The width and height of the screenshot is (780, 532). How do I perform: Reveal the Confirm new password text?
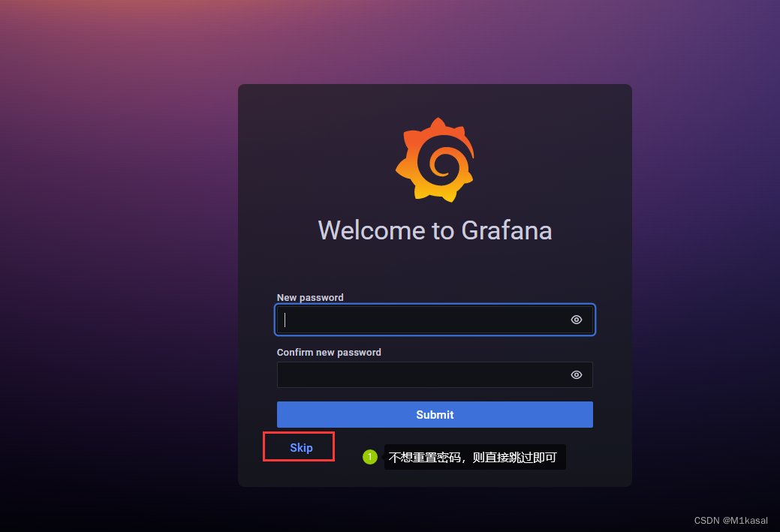click(x=576, y=375)
